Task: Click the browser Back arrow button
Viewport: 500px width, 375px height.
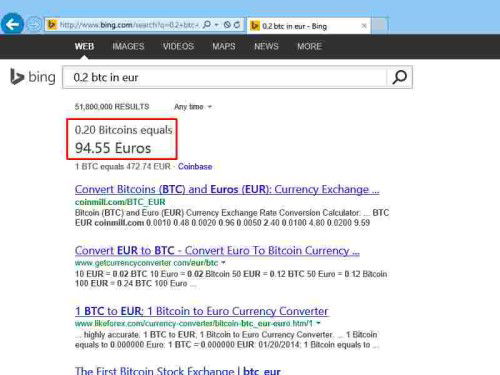Action: tap(12, 24)
